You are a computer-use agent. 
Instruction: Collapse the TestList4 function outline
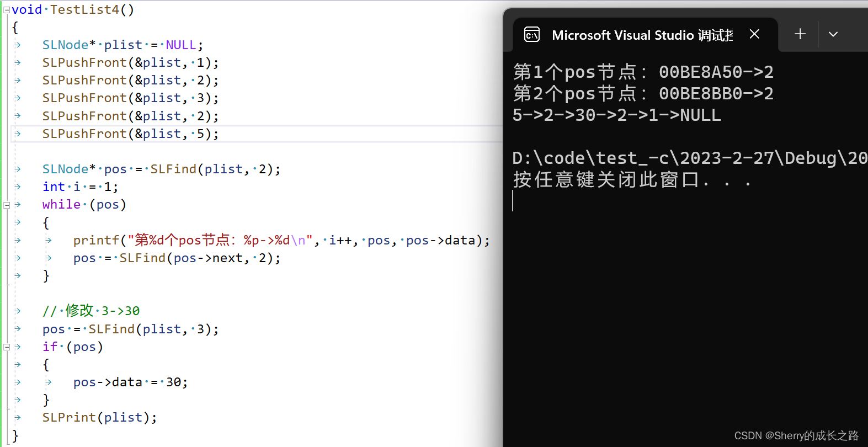pos(7,10)
